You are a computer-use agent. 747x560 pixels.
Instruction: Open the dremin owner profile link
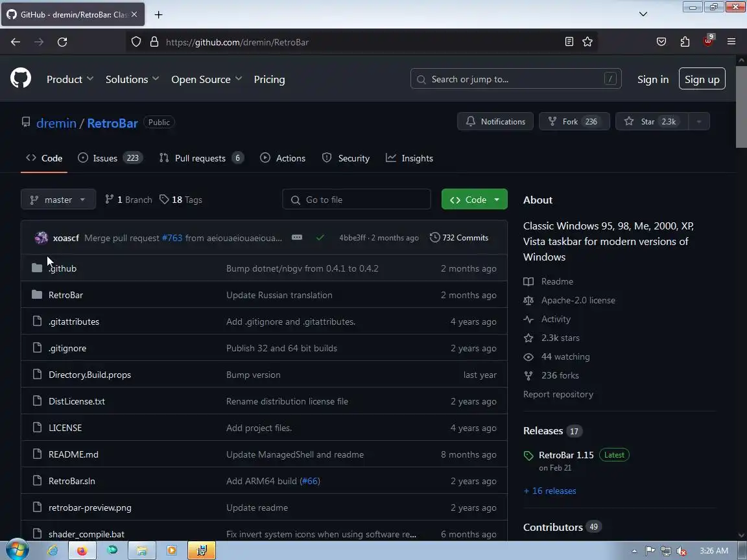click(56, 123)
